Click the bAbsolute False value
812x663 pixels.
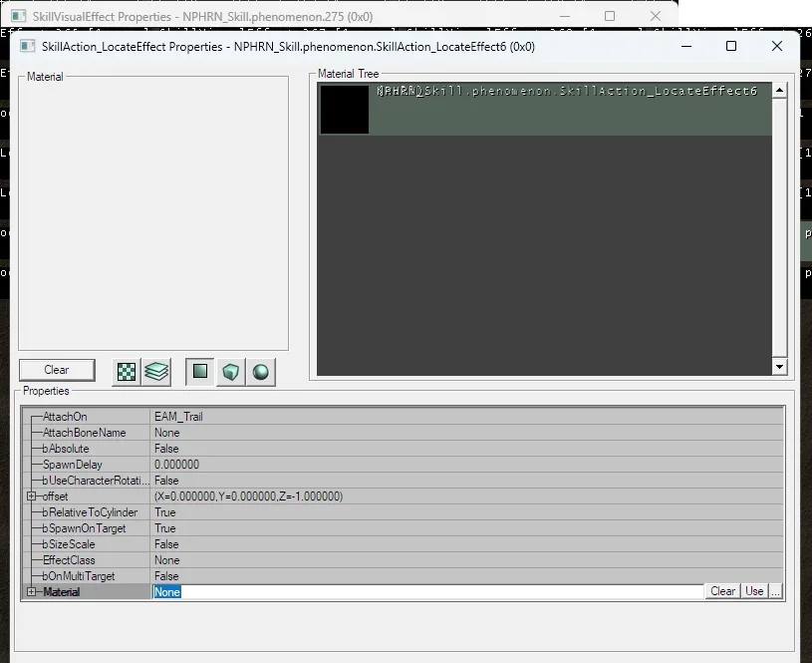[166, 449]
